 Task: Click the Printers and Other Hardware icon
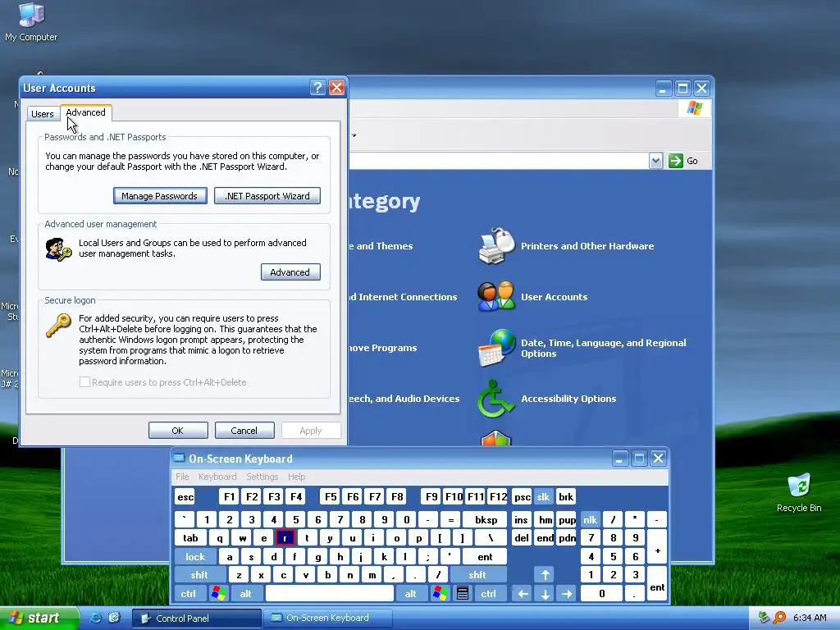[x=496, y=246]
